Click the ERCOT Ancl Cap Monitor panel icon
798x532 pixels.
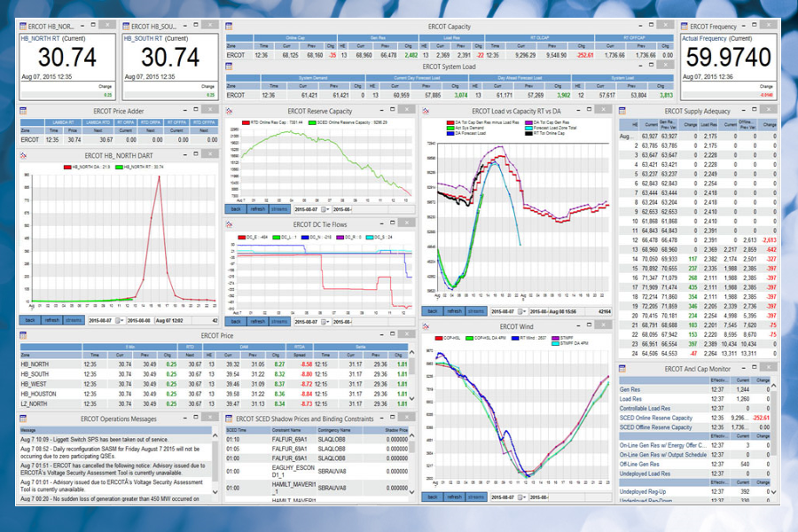coord(622,369)
